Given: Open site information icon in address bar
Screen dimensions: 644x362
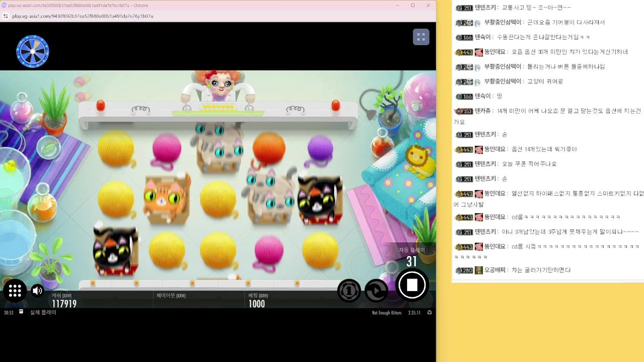Looking at the screenshot, I should (x=6, y=16).
